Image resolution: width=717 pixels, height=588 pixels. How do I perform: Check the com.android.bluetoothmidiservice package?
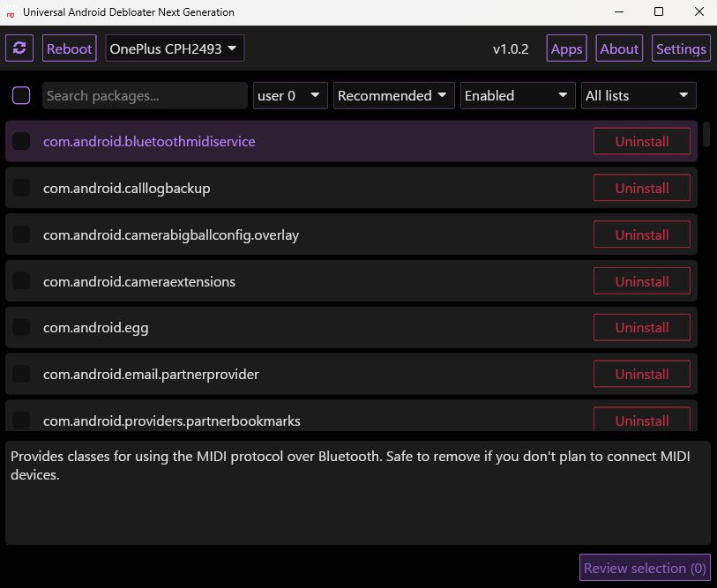click(20, 141)
